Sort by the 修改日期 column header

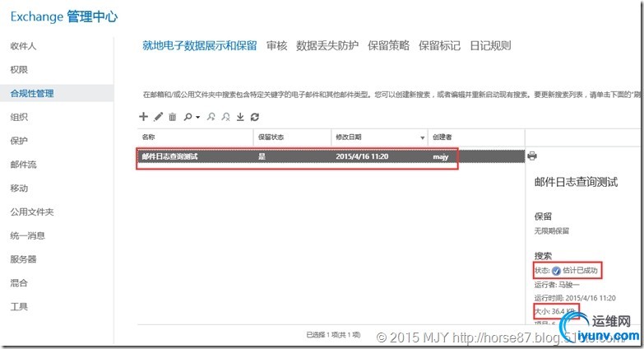click(348, 137)
